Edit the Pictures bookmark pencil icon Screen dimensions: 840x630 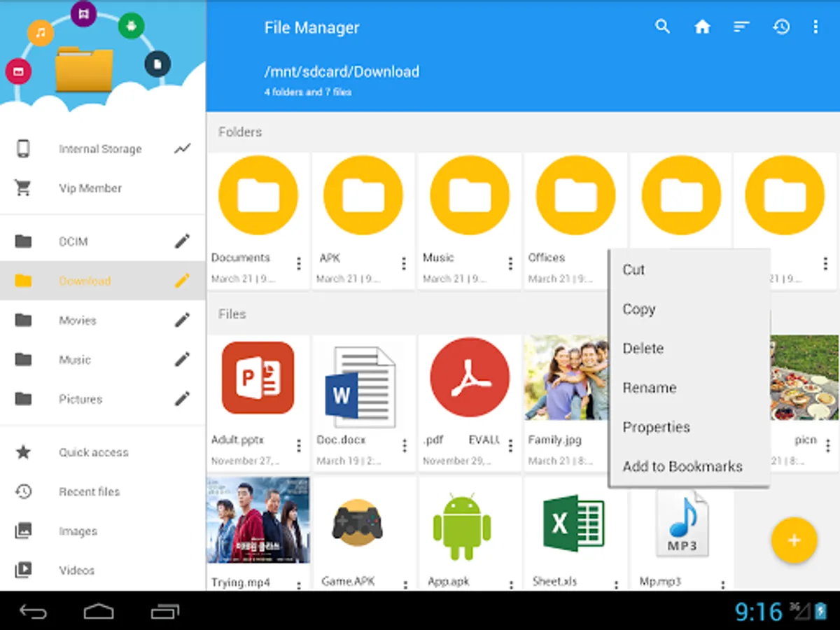tap(183, 399)
